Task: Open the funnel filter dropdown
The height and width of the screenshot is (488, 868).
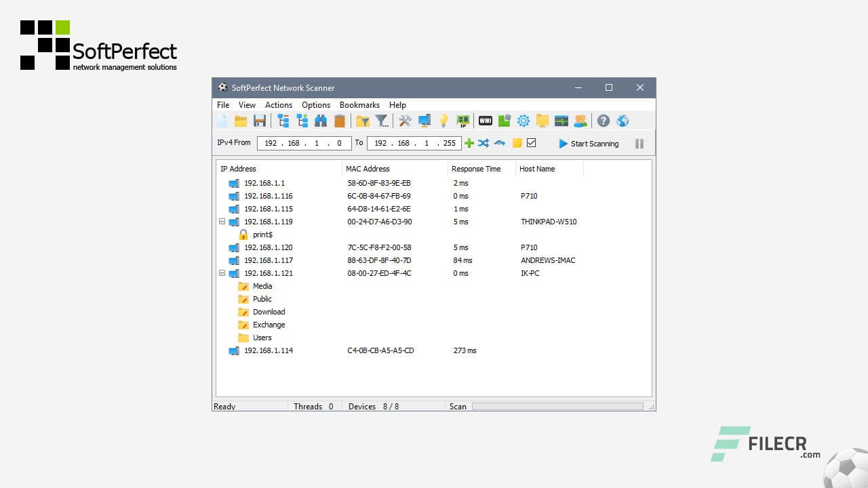Action: tap(381, 121)
